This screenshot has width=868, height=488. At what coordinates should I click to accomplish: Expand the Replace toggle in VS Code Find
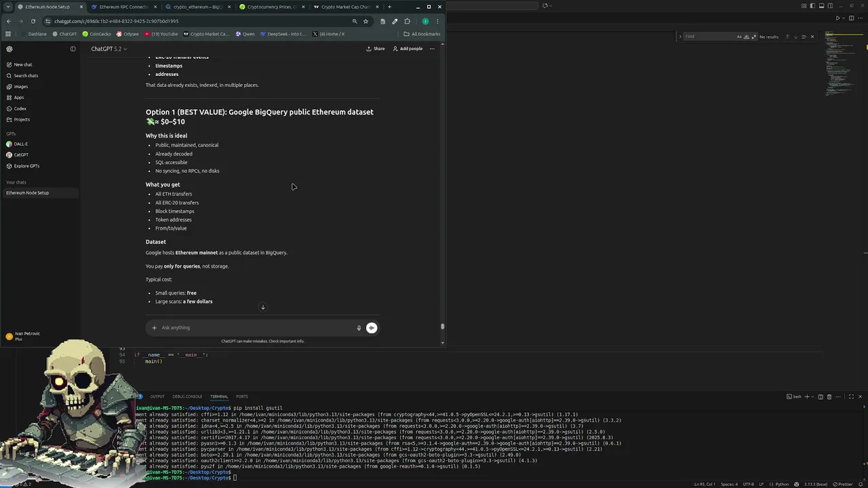[679, 37]
